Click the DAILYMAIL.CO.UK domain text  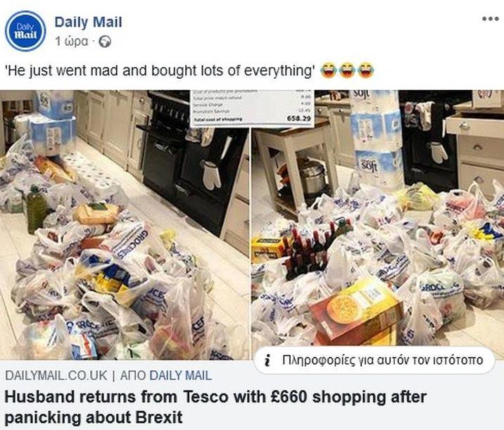[x=56, y=375]
